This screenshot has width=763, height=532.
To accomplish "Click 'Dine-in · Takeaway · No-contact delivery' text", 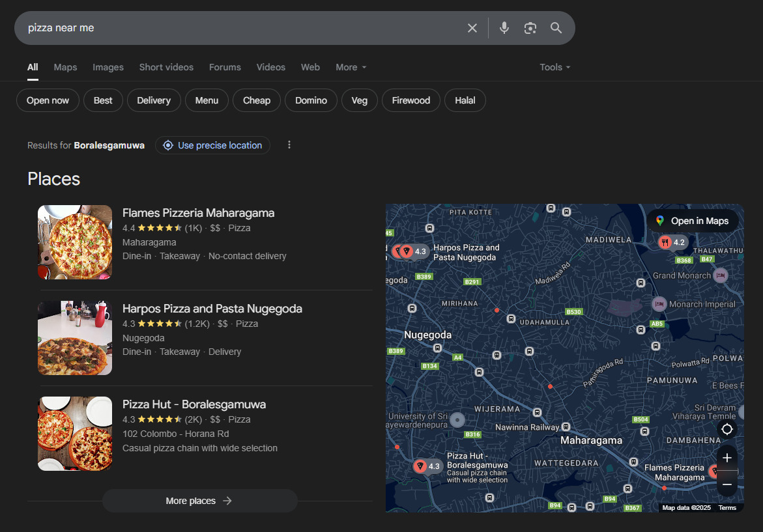I will [x=205, y=257].
